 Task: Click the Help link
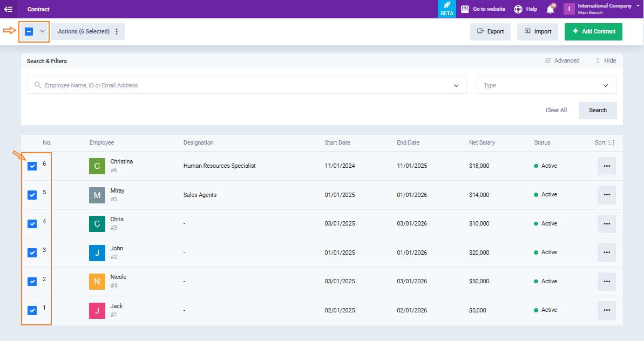pos(532,9)
